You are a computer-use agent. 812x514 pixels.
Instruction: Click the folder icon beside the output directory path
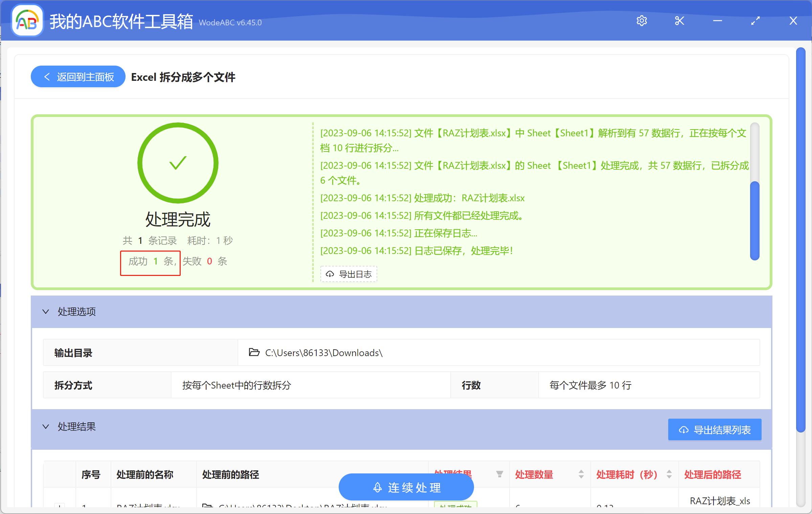[x=254, y=353]
